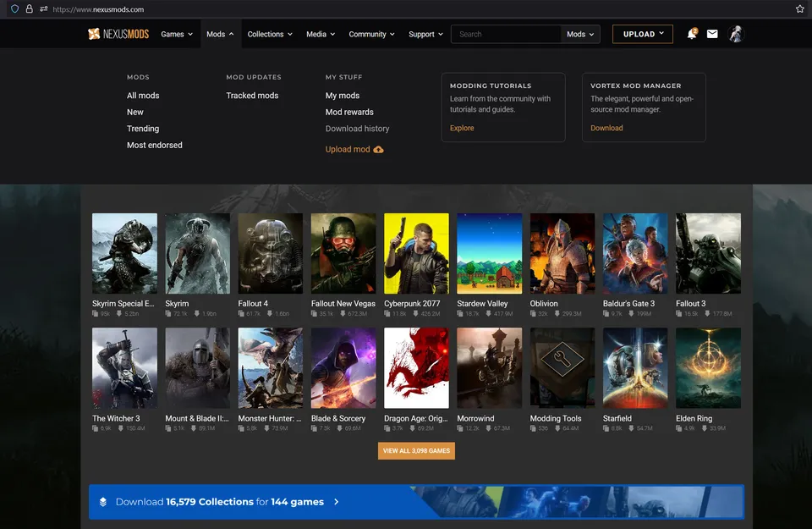
Task: Click the Search input field
Action: (x=506, y=34)
